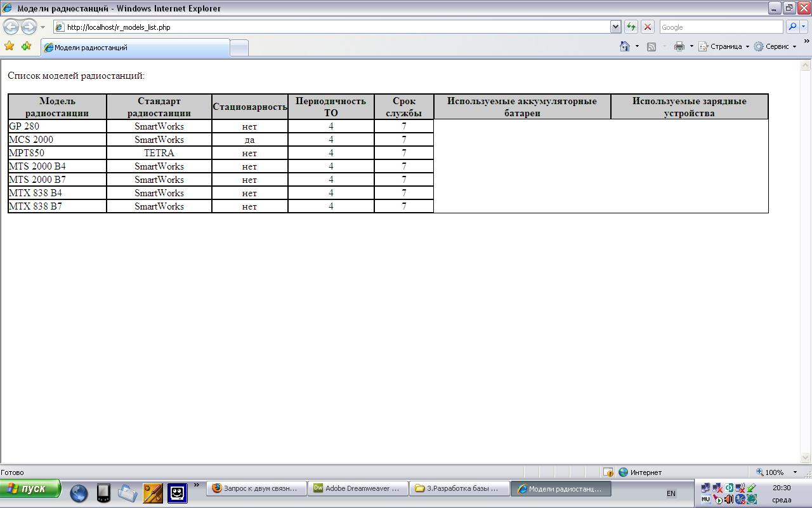Click 'да' in the MCS 2000 row
The height and width of the screenshot is (508, 812).
249,140
